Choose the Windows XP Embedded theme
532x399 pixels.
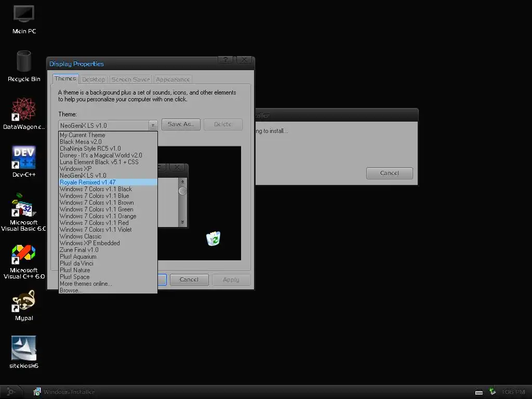[108, 243]
